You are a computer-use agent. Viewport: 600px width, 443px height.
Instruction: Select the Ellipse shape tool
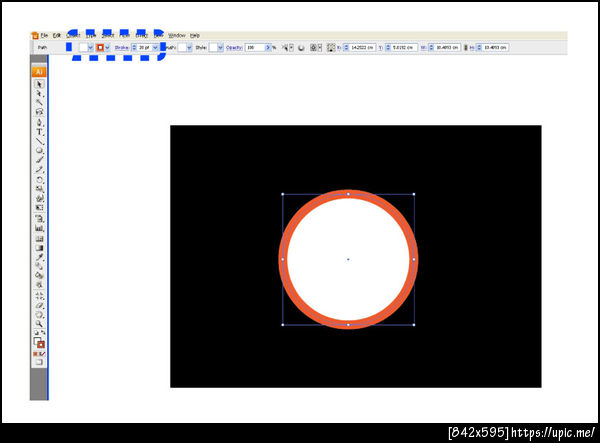39,151
